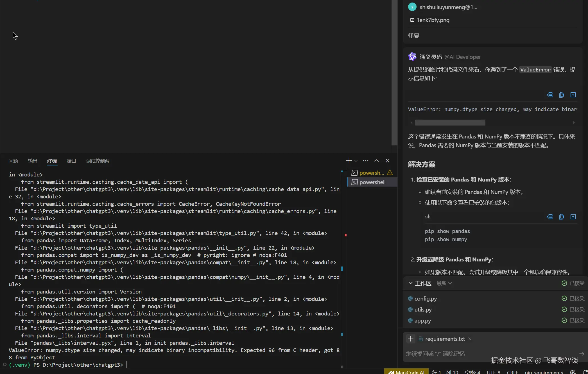
Task: Open the 调试控制台 debug console tab
Action: (98, 161)
